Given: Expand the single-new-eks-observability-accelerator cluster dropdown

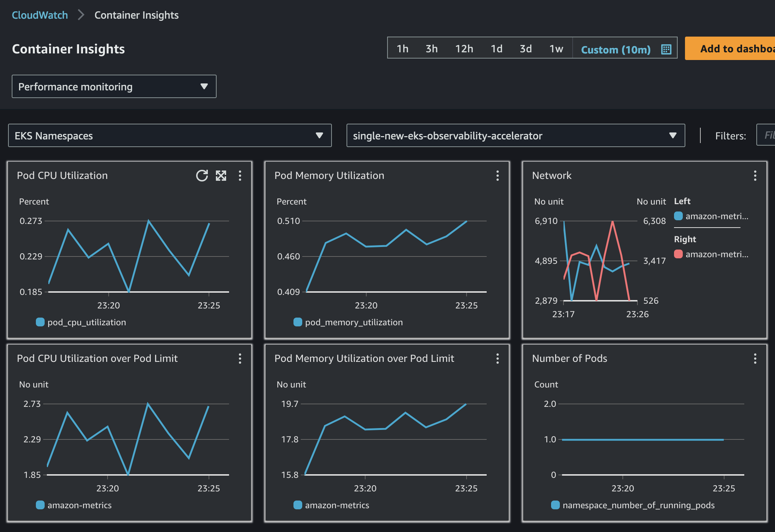Looking at the screenshot, I should (516, 135).
